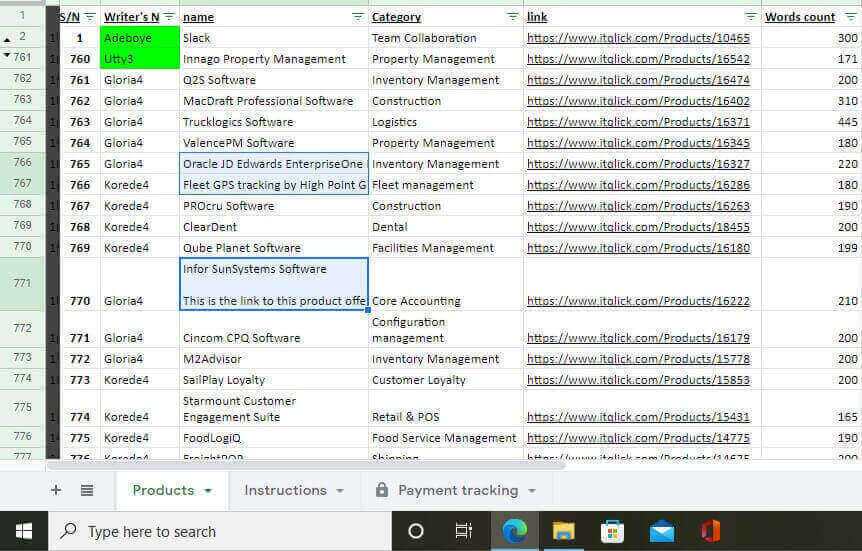Viewport: 862px width, 551px height.
Task: Select the green Adeboye cell
Action: [x=140, y=37]
